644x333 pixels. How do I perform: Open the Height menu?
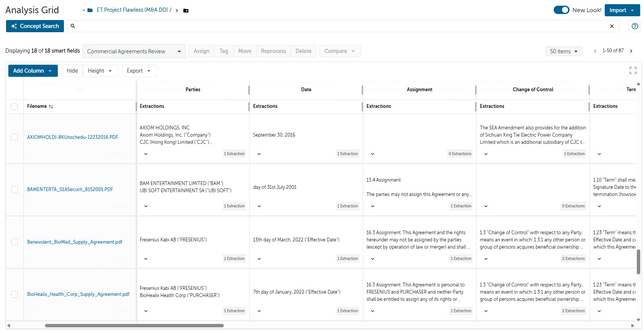(100, 71)
